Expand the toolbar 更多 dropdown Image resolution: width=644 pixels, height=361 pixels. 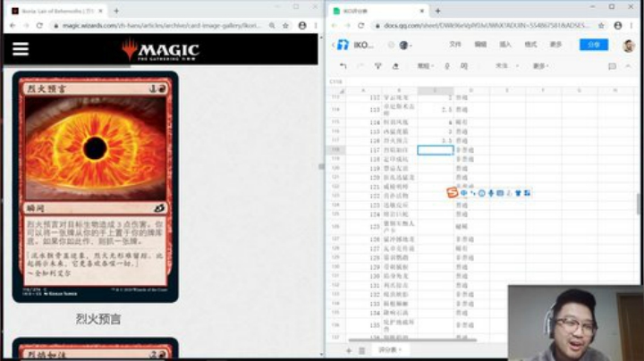[540, 65]
